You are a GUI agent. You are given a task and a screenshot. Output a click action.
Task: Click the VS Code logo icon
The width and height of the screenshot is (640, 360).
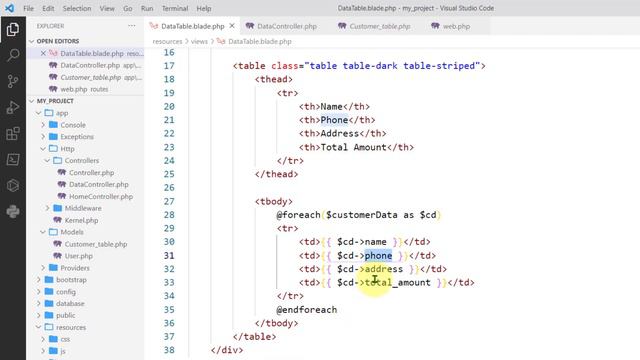[9, 8]
